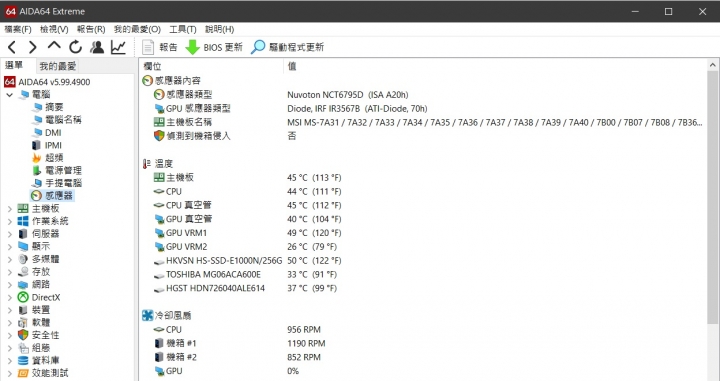Select the 選單 tab
The image size is (720, 381).
[14, 65]
